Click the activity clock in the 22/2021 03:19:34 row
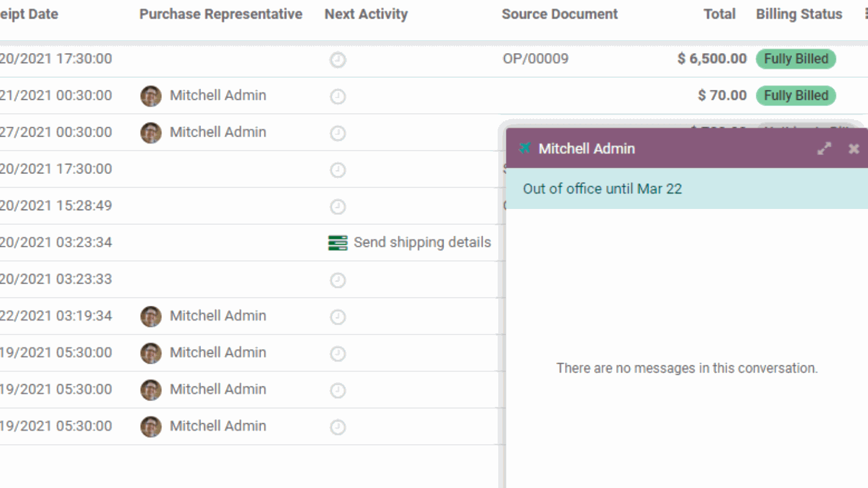Image resolution: width=868 pixels, height=488 pixels. tap(338, 317)
